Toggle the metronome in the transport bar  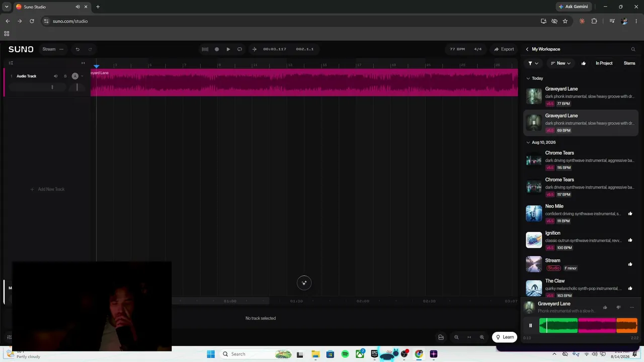(205, 49)
